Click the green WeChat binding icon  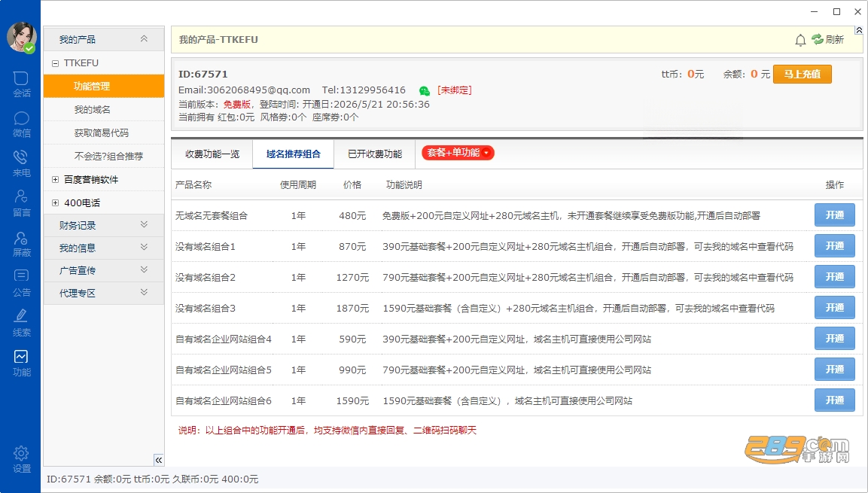pos(425,91)
